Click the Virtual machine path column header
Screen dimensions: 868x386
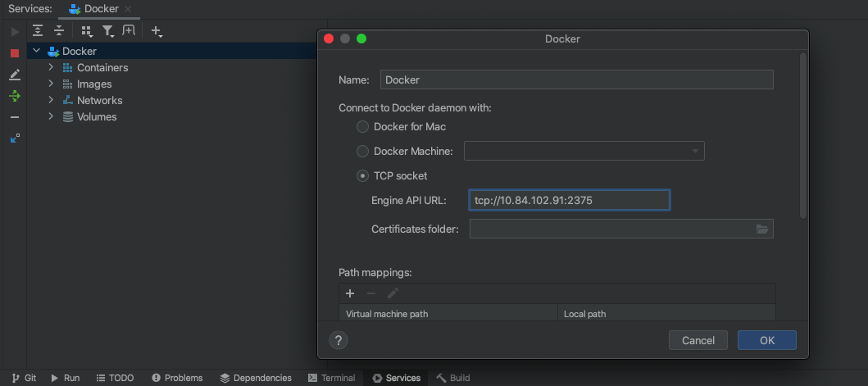pos(448,314)
